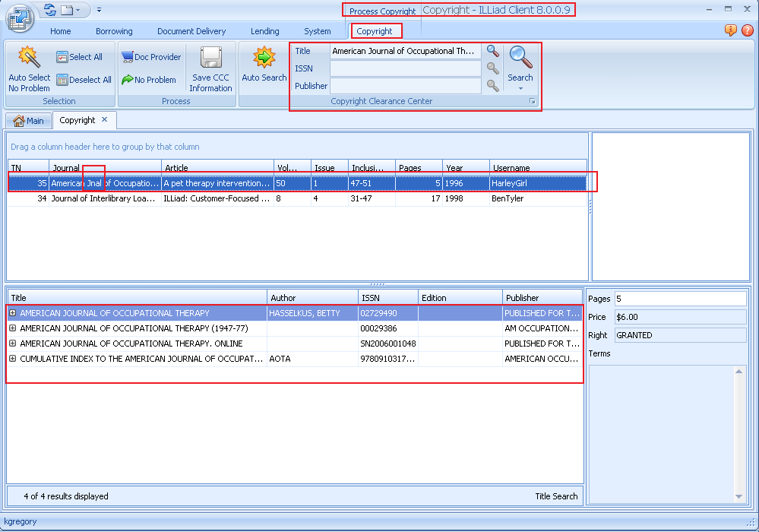Click the ISSN input field

point(406,68)
